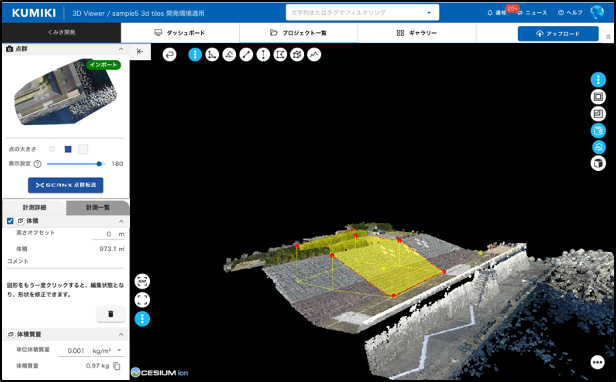Select the volume cube measurement tool
Image resolution: width=616 pixels, height=382 pixels.
297,55
